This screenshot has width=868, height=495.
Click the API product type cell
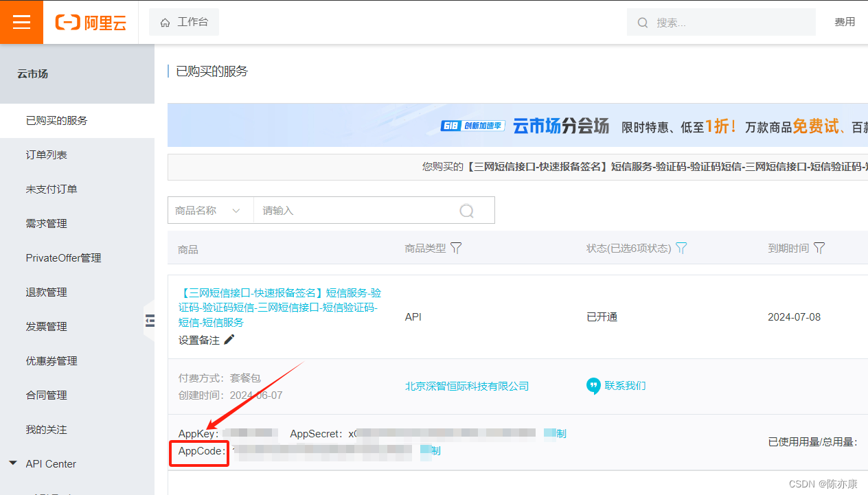pyautogui.click(x=413, y=317)
